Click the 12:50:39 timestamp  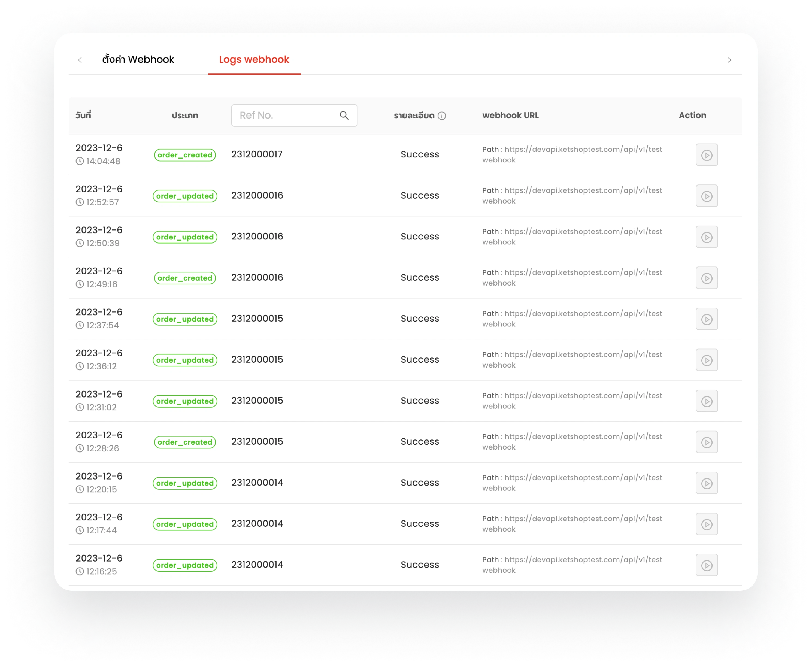click(98, 244)
